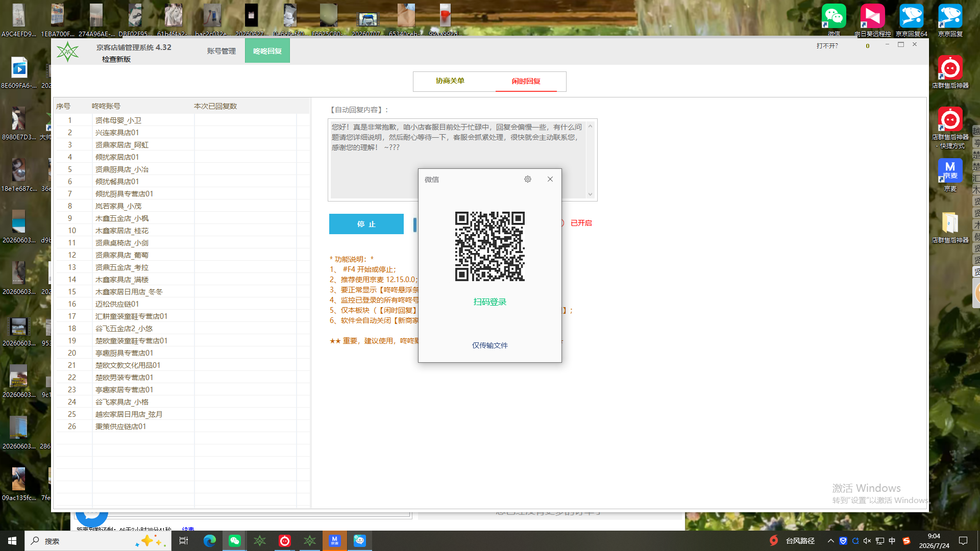Click the WeChat login QR code

tap(490, 246)
